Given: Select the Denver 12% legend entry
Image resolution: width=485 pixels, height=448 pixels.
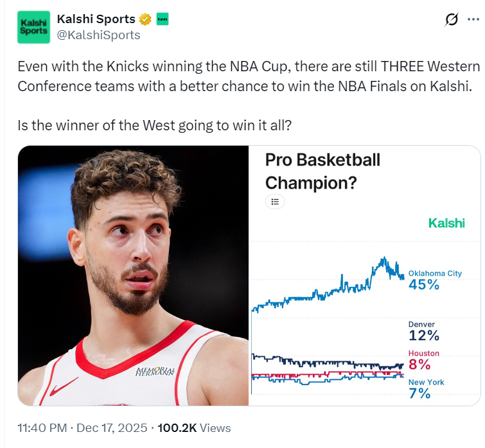Looking at the screenshot, I should pos(424,331).
